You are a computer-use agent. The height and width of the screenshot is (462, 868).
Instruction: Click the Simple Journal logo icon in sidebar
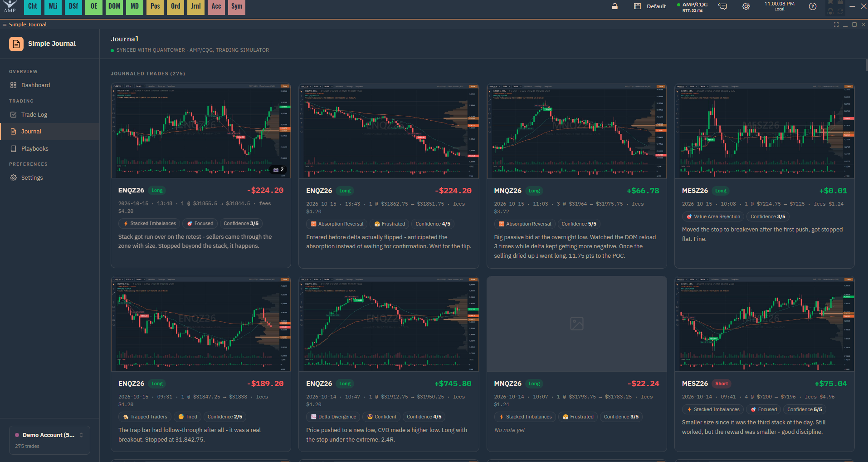tap(16, 44)
